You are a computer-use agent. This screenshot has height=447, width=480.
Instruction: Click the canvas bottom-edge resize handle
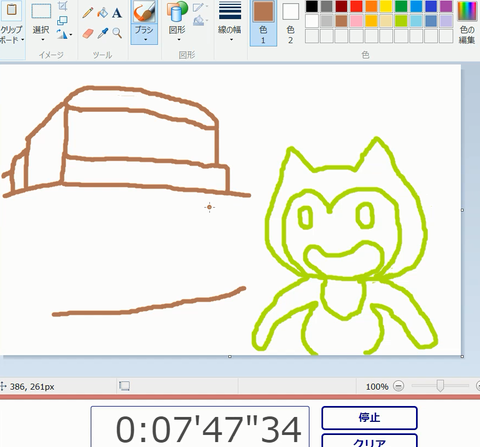click(230, 357)
